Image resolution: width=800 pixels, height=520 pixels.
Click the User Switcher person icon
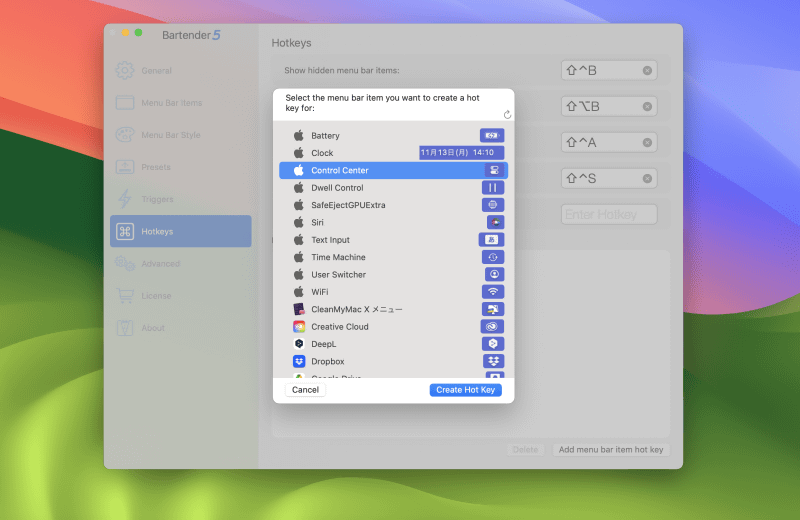494,274
